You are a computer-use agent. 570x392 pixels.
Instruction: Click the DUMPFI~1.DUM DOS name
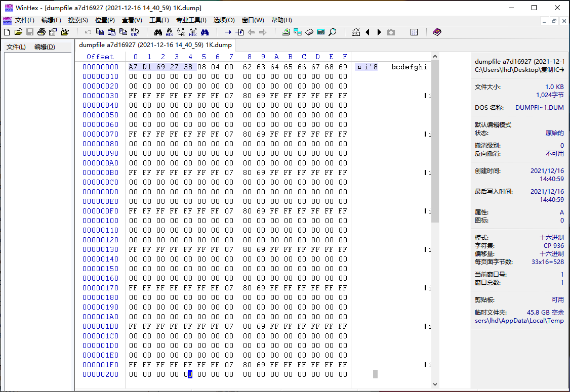coord(540,108)
